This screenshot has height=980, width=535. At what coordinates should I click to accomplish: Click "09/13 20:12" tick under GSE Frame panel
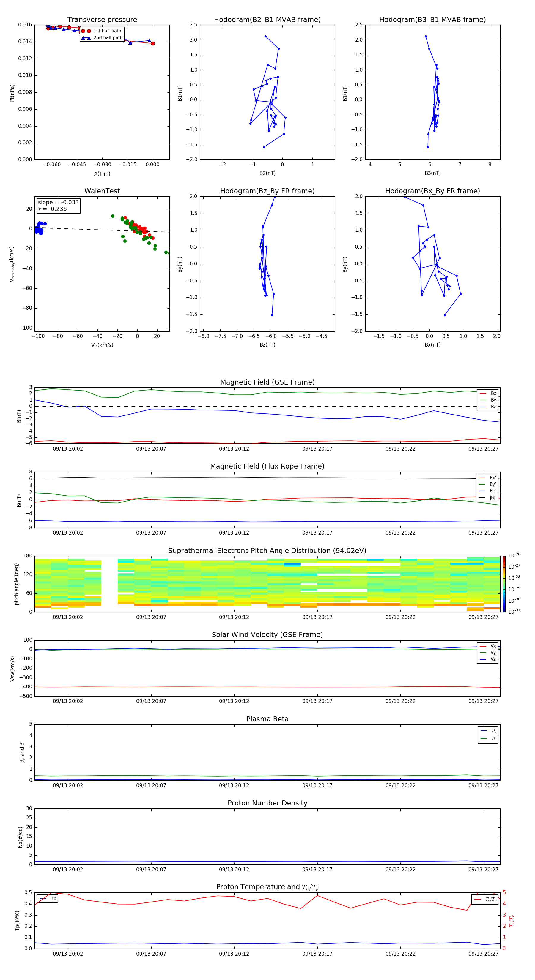(x=234, y=449)
